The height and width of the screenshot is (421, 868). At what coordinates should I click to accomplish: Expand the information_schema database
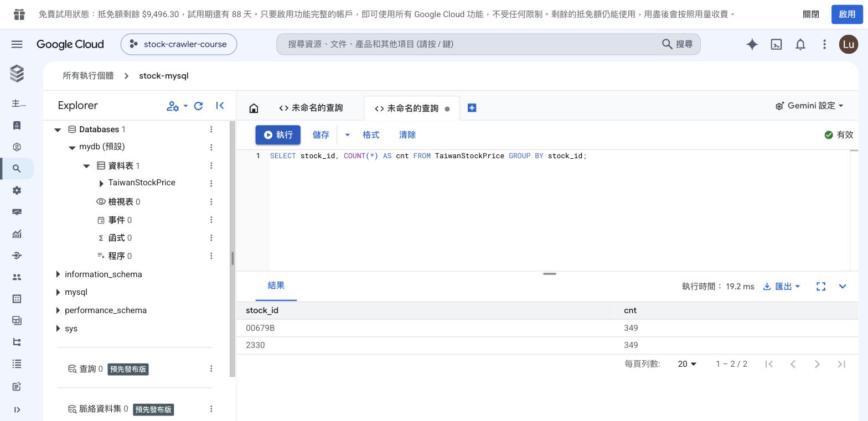[x=58, y=274]
